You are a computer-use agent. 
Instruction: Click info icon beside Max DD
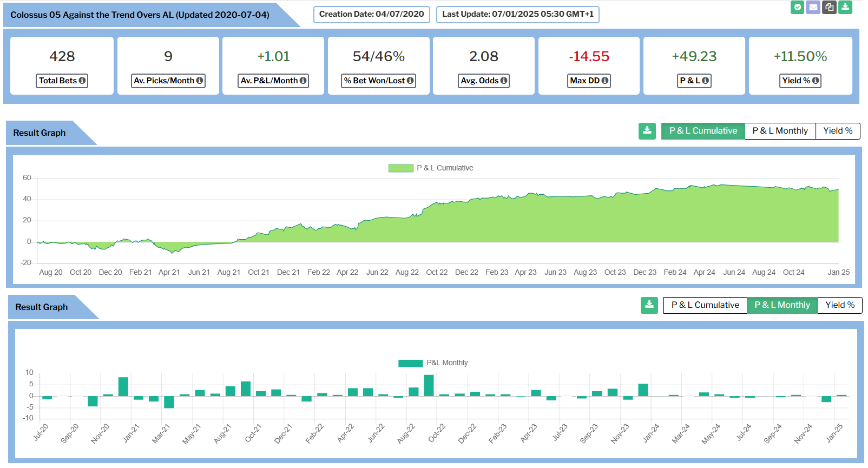click(x=605, y=81)
